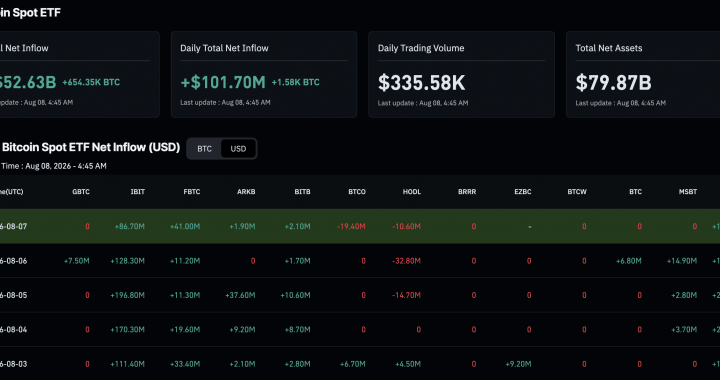This screenshot has height=380, width=720.
Task: Select the ARKB column header
Action: [x=246, y=192]
